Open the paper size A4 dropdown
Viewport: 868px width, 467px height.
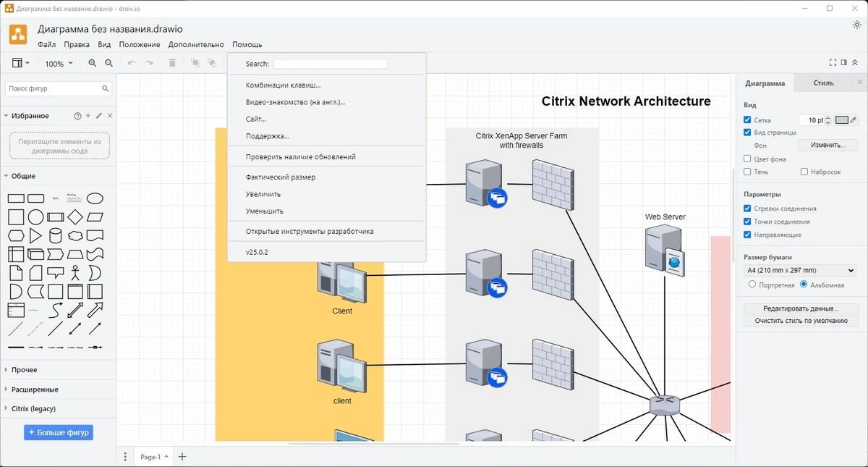pos(800,271)
